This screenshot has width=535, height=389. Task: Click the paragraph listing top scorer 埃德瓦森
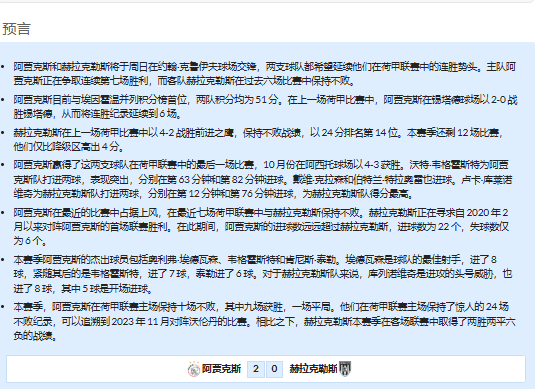[x=263, y=274]
